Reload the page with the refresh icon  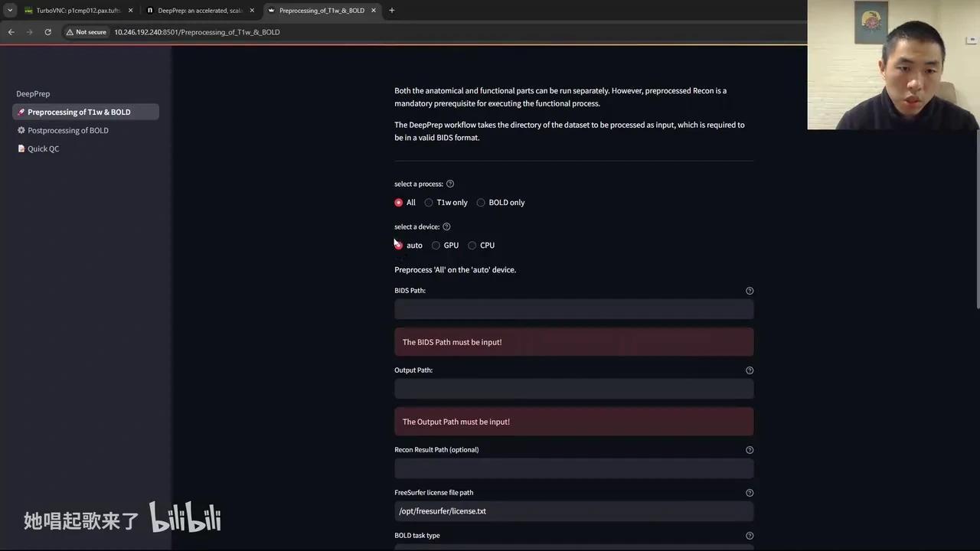pos(47,32)
